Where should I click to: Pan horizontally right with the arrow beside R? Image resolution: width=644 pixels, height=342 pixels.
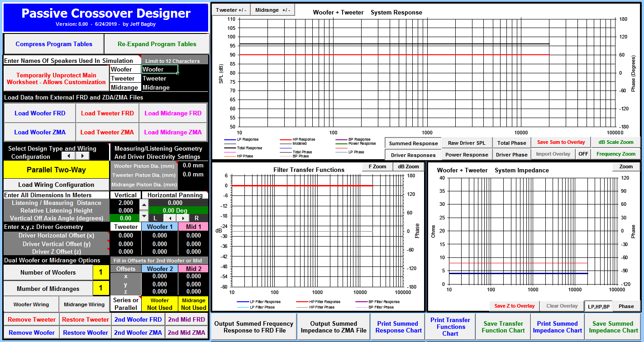point(183,218)
